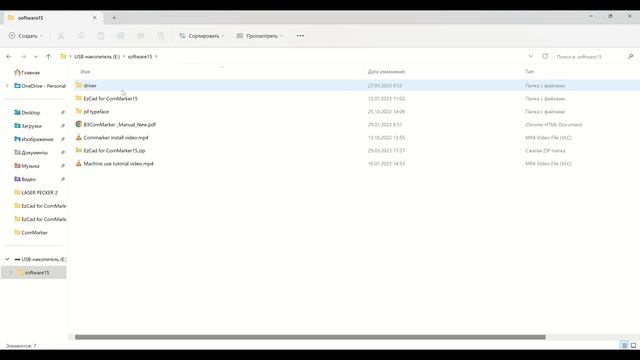
Task: Open ComMarker folder in sidebar
Action: (x=31, y=233)
